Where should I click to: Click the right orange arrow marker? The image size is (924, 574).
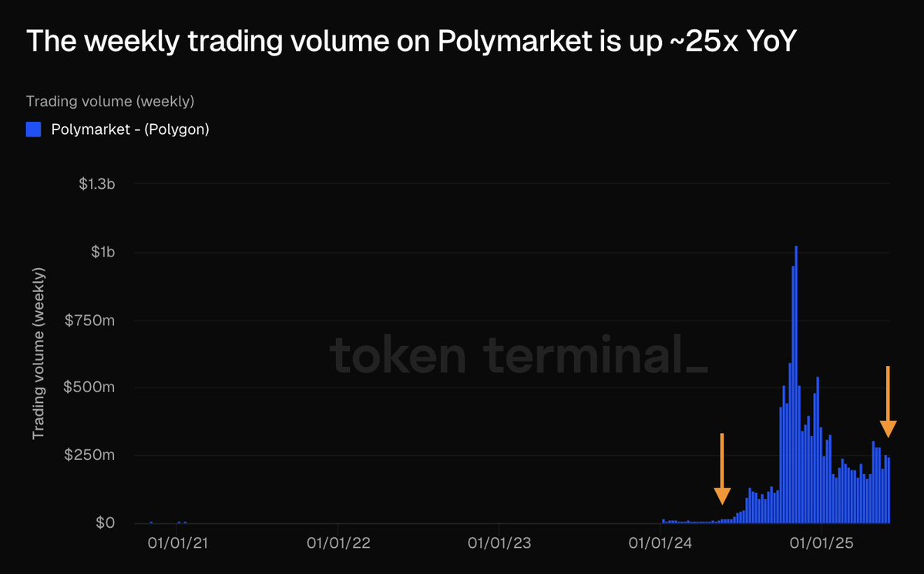(x=888, y=402)
